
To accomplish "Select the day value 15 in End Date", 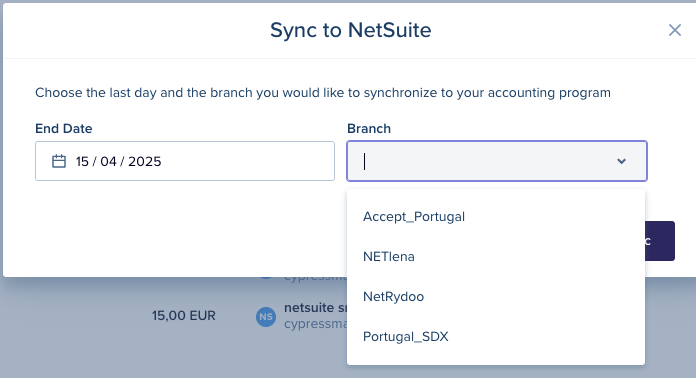I will point(82,161).
